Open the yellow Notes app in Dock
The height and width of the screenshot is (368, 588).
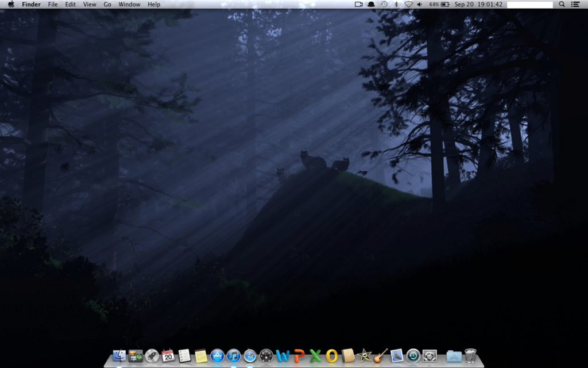coord(200,355)
